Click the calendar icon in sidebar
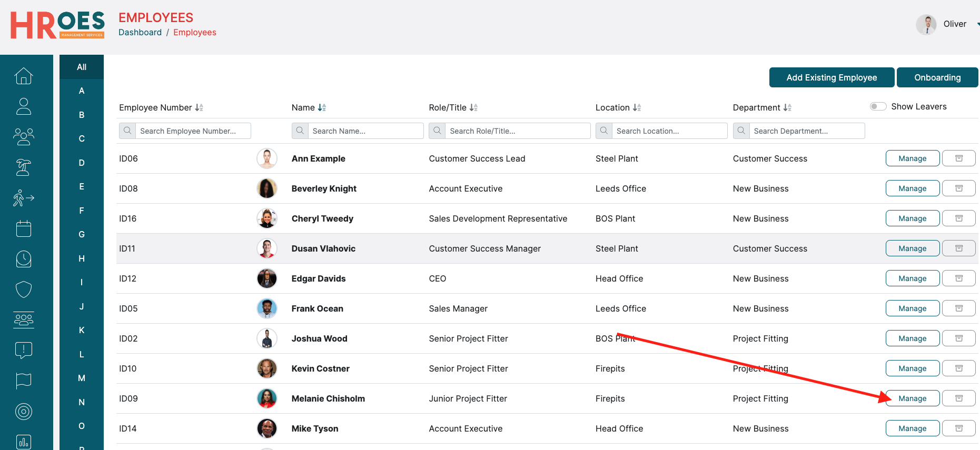 (x=24, y=228)
